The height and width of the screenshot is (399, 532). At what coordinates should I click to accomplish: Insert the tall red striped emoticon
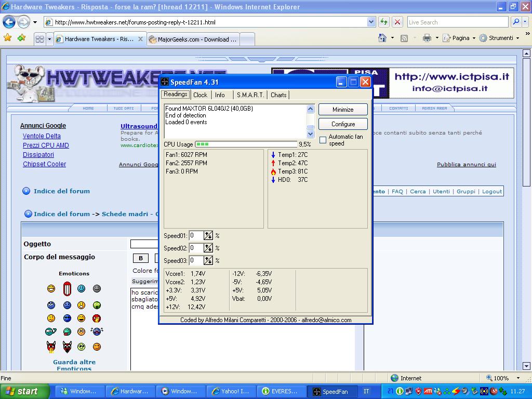[x=67, y=289]
